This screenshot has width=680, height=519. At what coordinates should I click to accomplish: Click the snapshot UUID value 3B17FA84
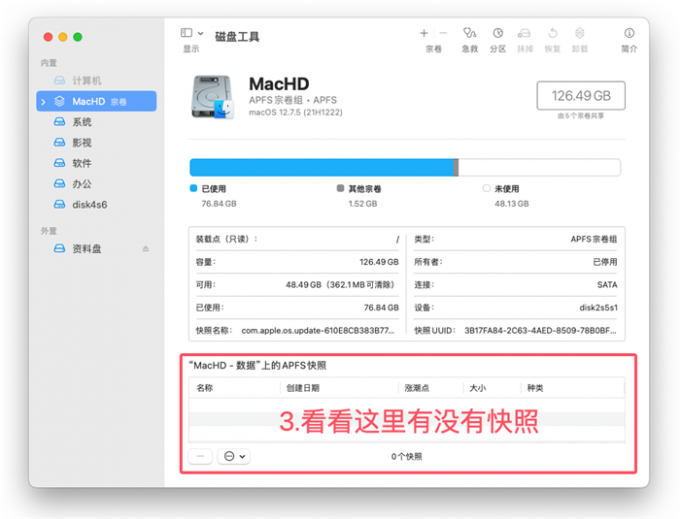pos(540,330)
